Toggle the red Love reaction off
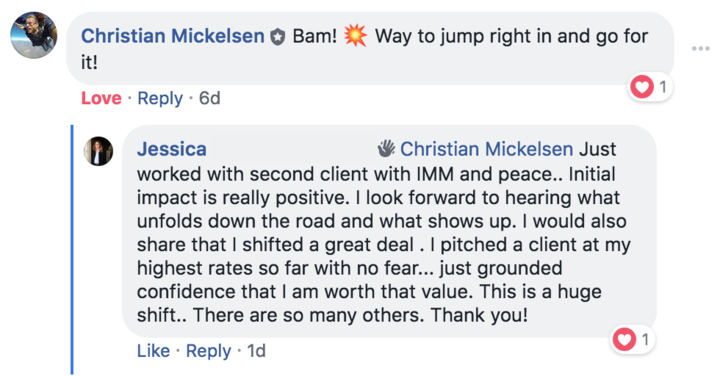This screenshot has height=376, width=720. [x=101, y=98]
